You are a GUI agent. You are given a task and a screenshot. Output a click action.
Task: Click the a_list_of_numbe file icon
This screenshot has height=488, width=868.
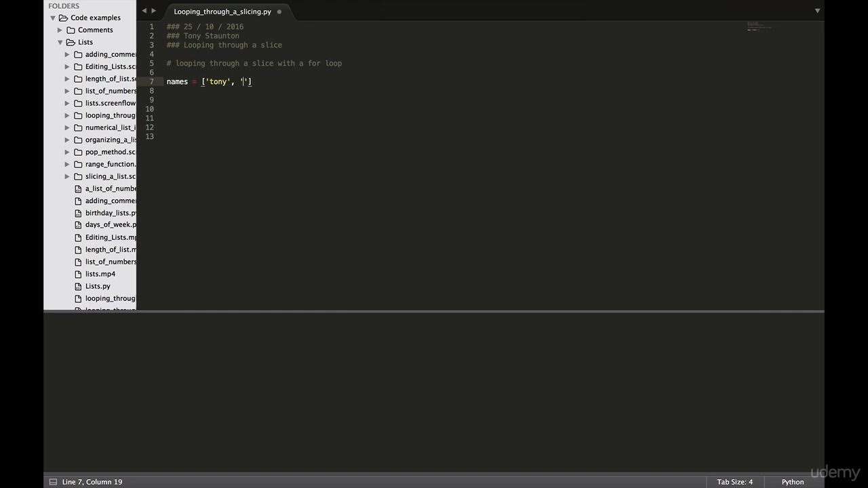tap(78, 188)
